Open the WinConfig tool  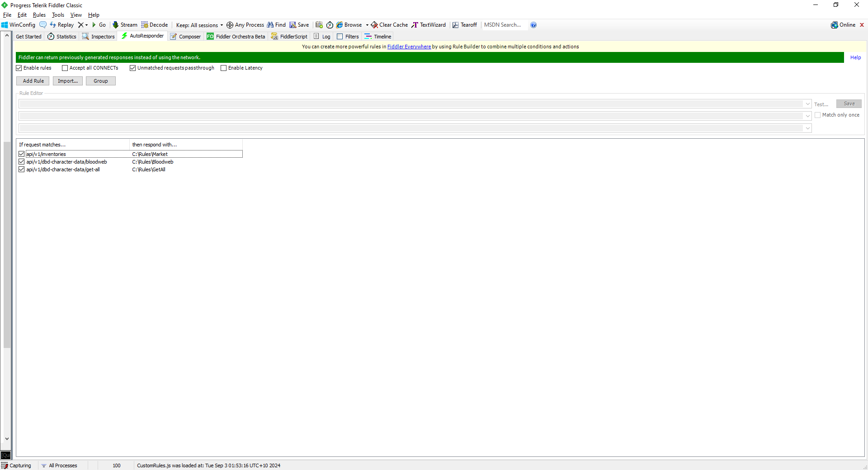tap(18, 25)
